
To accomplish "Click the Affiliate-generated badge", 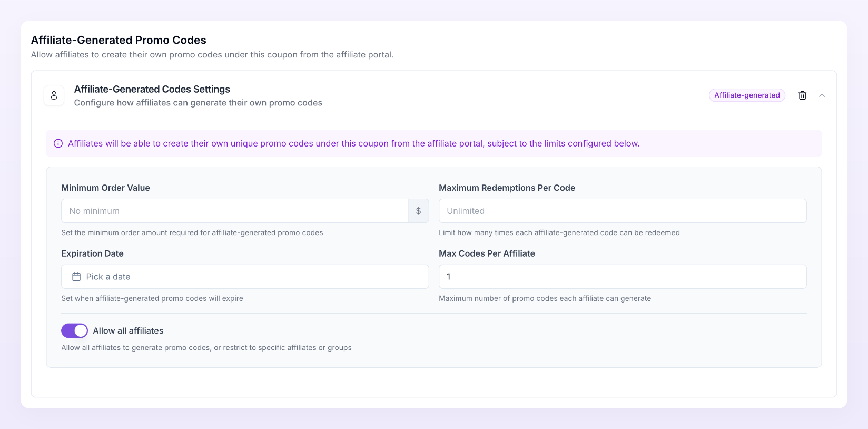I will 747,95.
